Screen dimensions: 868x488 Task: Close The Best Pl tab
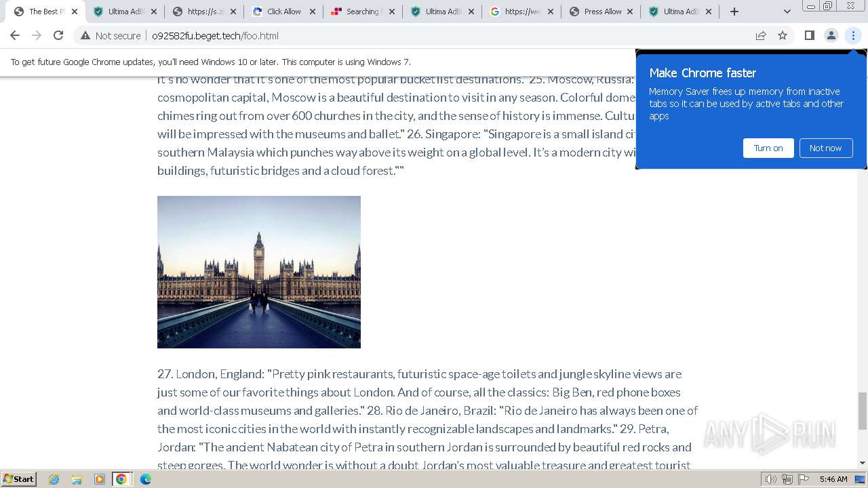[75, 12]
